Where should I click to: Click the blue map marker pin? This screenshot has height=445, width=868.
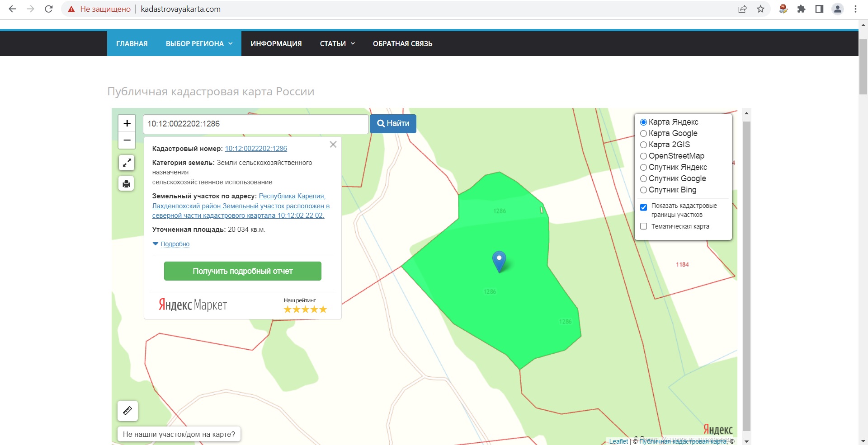coord(499,261)
